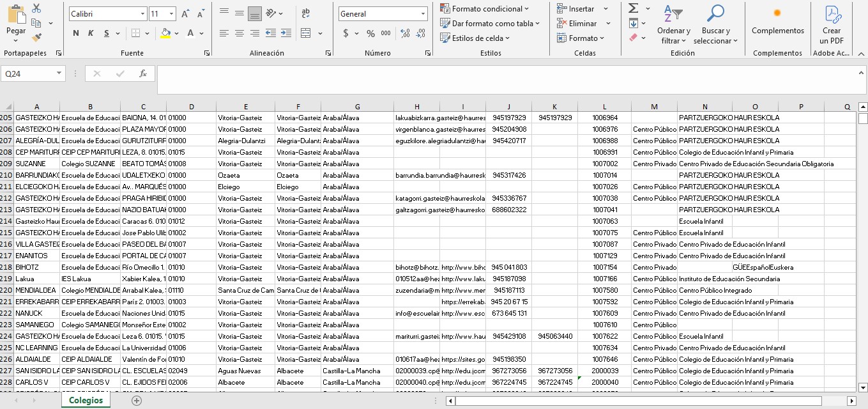Click the Cut scissors icon

(36, 8)
